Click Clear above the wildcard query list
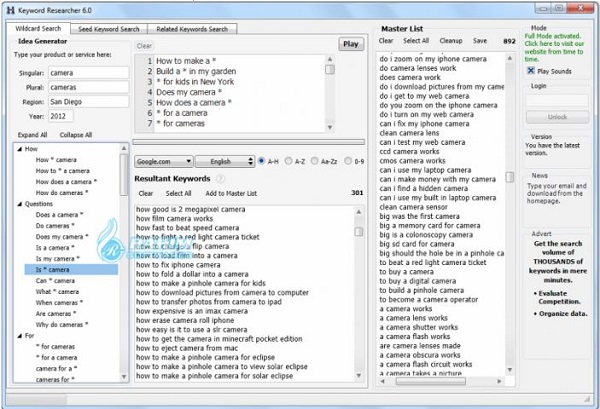 [x=144, y=46]
